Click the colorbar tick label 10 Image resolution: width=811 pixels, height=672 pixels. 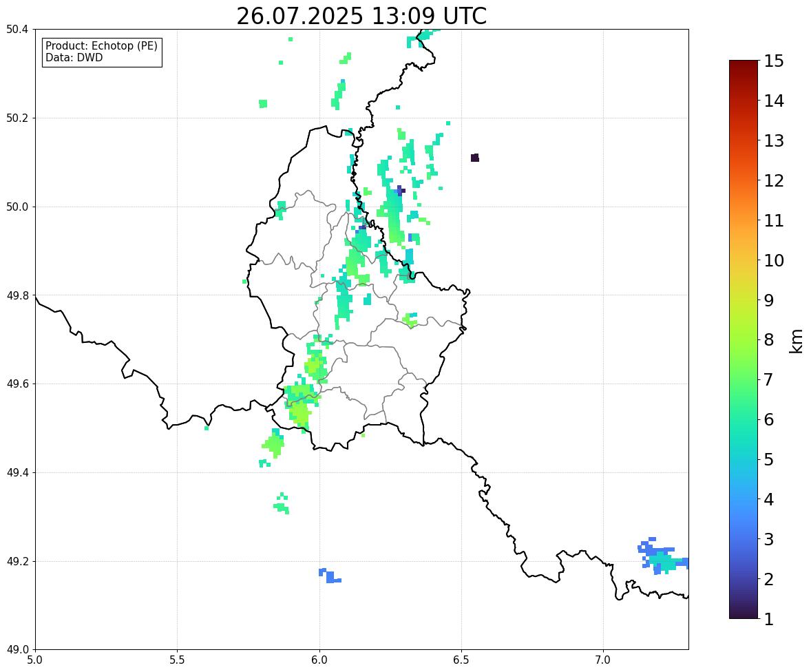[774, 260]
